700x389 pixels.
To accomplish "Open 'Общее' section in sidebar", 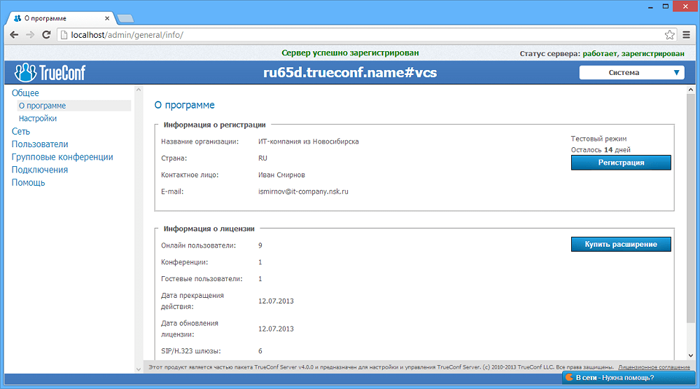I will [x=25, y=93].
